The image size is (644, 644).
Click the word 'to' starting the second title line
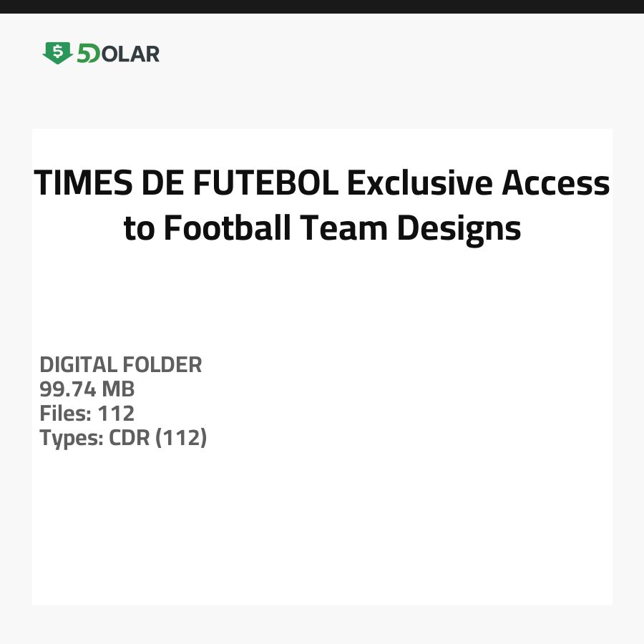click(139, 228)
